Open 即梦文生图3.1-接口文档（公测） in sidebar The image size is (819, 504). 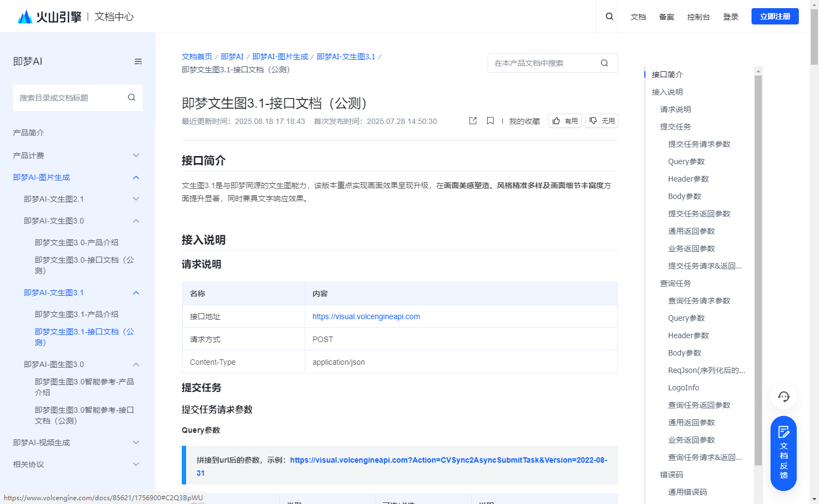coord(84,337)
